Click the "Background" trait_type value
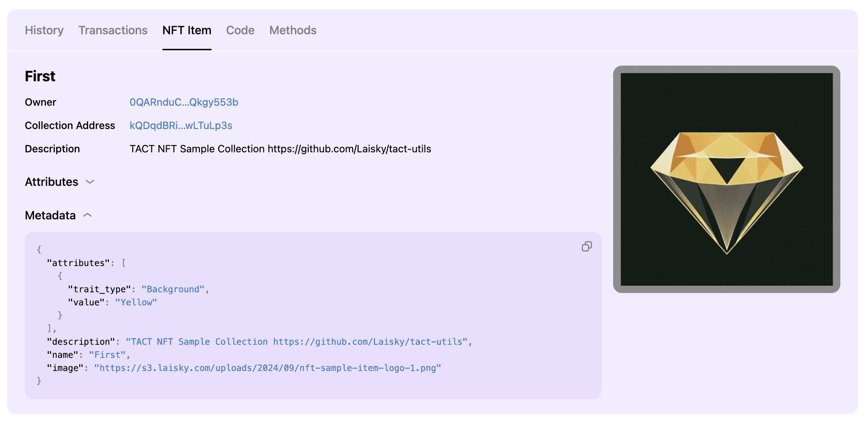Image resolution: width=868 pixels, height=422 pixels. click(173, 289)
